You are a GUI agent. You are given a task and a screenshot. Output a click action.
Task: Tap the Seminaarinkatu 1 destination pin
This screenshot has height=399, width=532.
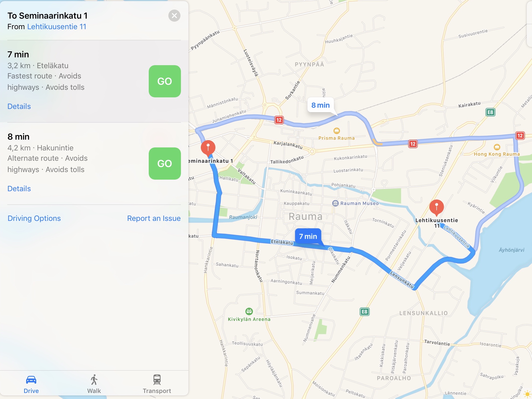208,148
